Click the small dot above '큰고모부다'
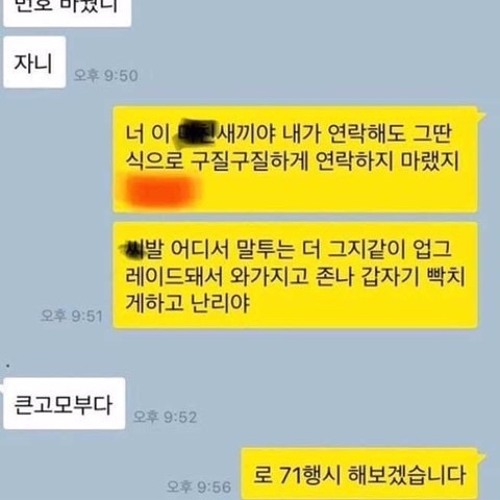This screenshot has width=500, height=500. coord(8,366)
